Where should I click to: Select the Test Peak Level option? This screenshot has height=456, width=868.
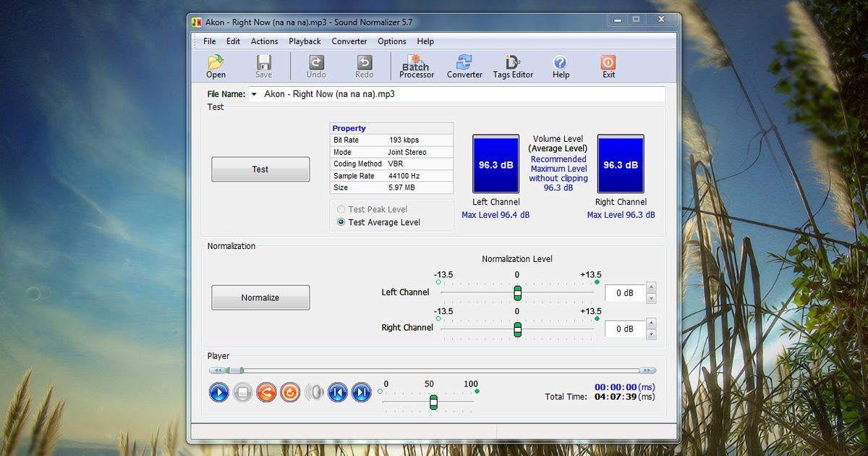(x=339, y=209)
